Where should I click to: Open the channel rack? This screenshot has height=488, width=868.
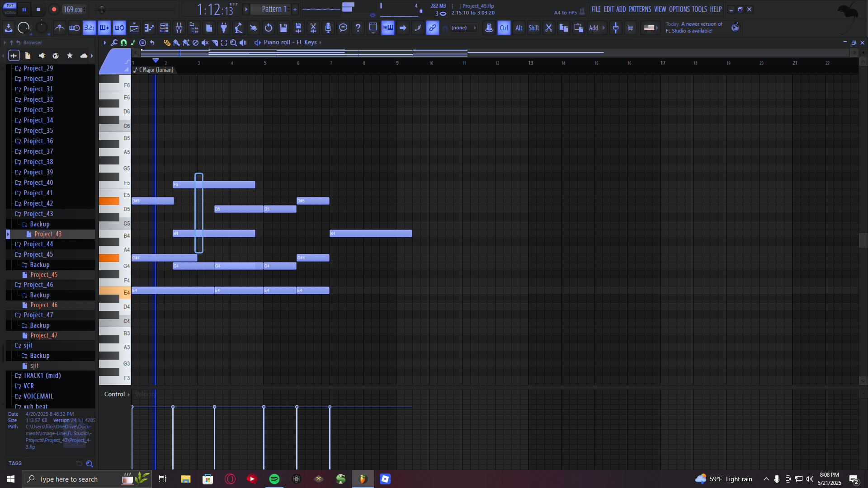tap(164, 28)
